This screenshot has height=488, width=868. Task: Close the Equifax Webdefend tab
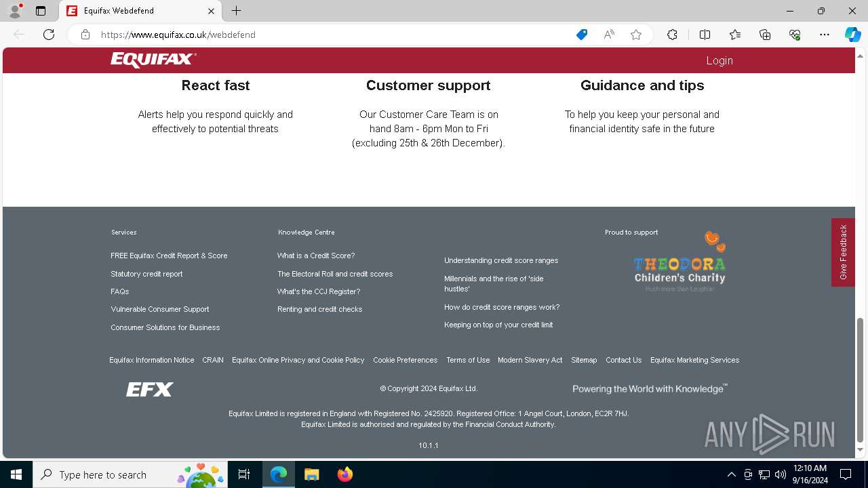pyautogui.click(x=211, y=11)
